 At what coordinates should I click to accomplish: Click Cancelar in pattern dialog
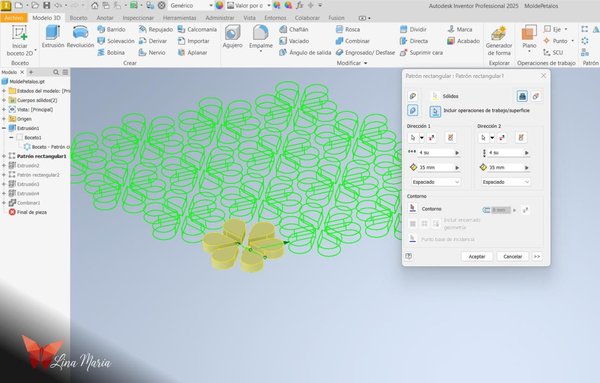pyautogui.click(x=513, y=256)
